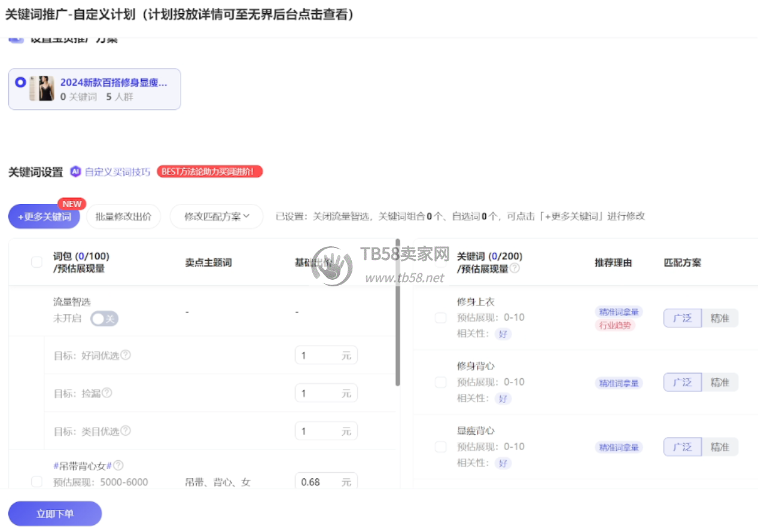Screen dimensions: 758x532
Task: Click the word pack list vertical scrollbar
Action: [x=398, y=313]
